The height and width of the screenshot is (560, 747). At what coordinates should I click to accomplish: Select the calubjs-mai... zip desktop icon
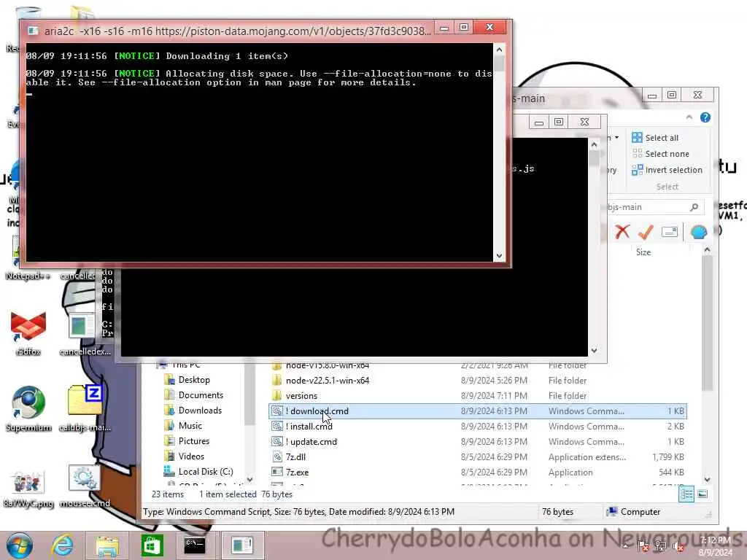click(x=85, y=408)
